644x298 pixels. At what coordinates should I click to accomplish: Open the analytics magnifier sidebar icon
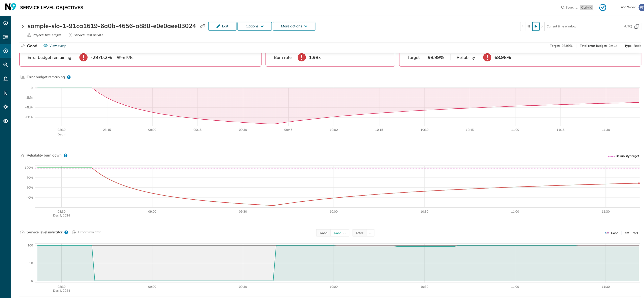pyautogui.click(x=6, y=65)
